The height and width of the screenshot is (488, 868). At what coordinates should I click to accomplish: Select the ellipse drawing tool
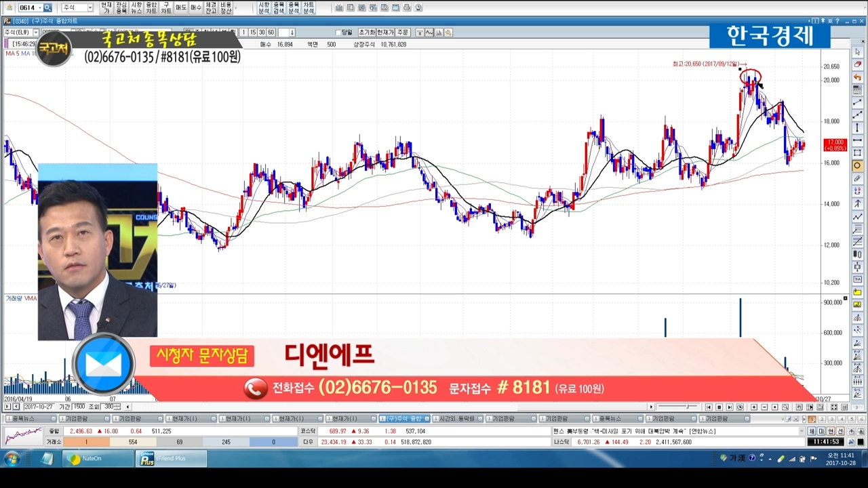point(858,165)
